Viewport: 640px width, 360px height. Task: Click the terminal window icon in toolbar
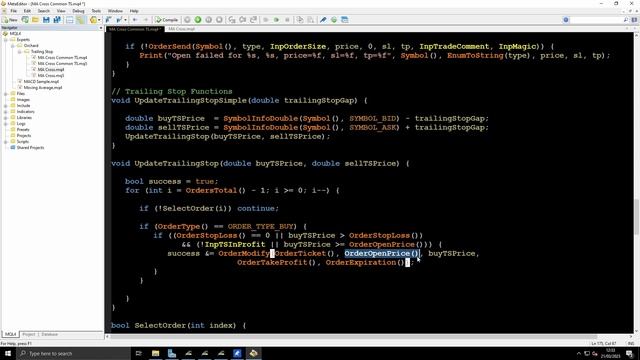(x=344, y=20)
